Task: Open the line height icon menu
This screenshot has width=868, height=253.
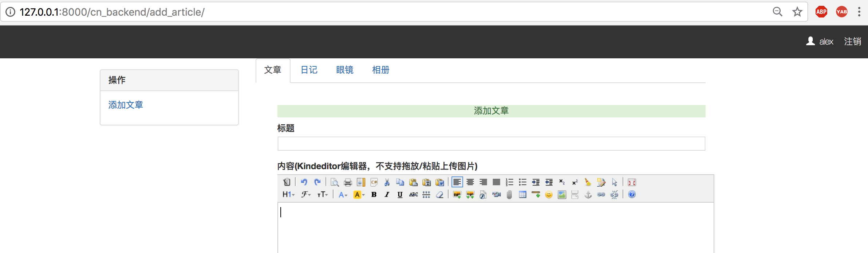Action: pos(426,194)
